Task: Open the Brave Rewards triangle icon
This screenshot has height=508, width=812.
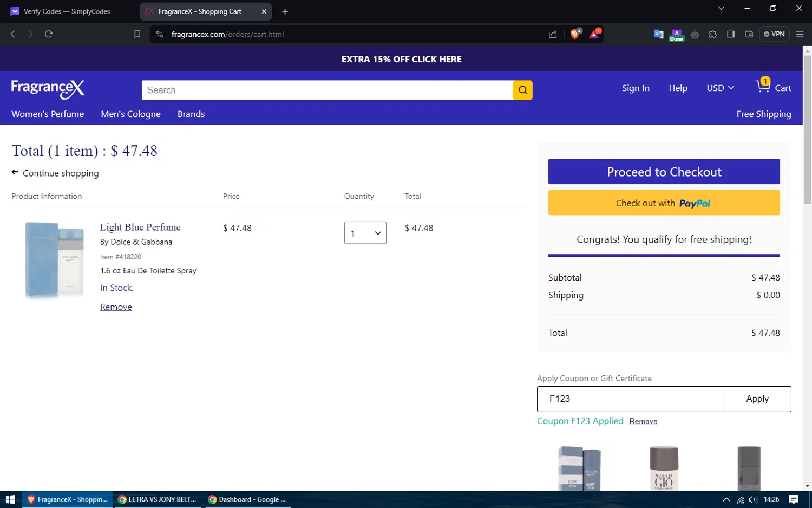Action: tap(594, 34)
